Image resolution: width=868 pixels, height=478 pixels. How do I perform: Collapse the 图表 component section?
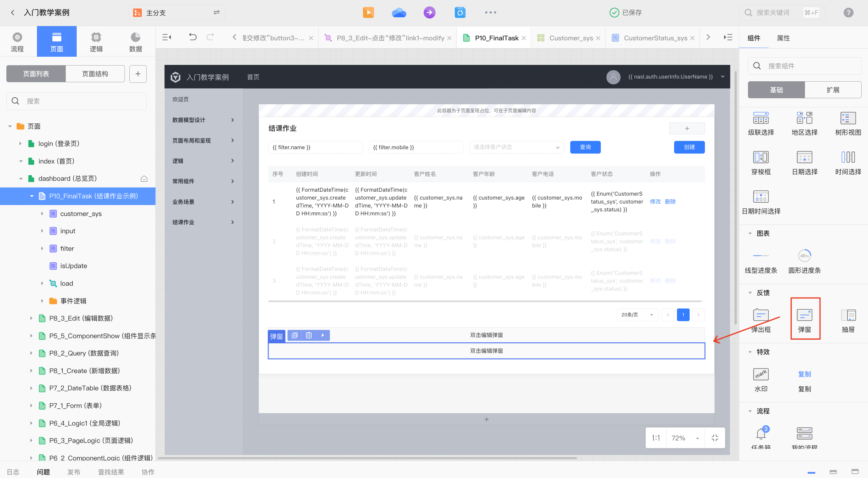pyautogui.click(x=750, y=234)
